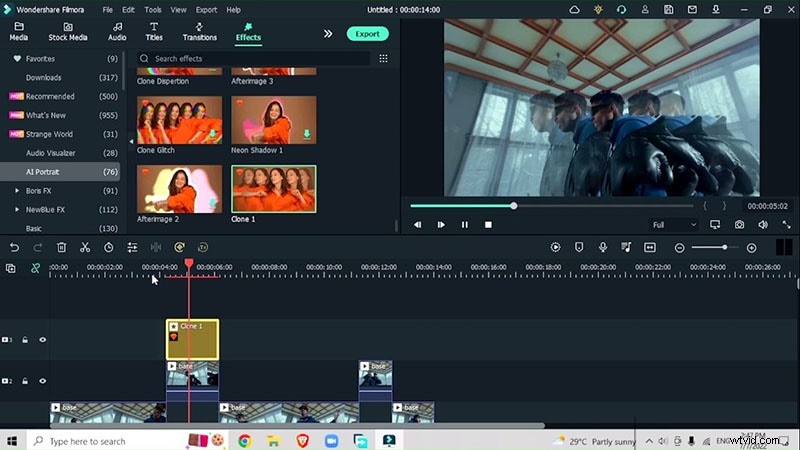The width and height of the screenshot is (800, 450).
Task: Show more tabs with double chevron
Action: [328, 34]
